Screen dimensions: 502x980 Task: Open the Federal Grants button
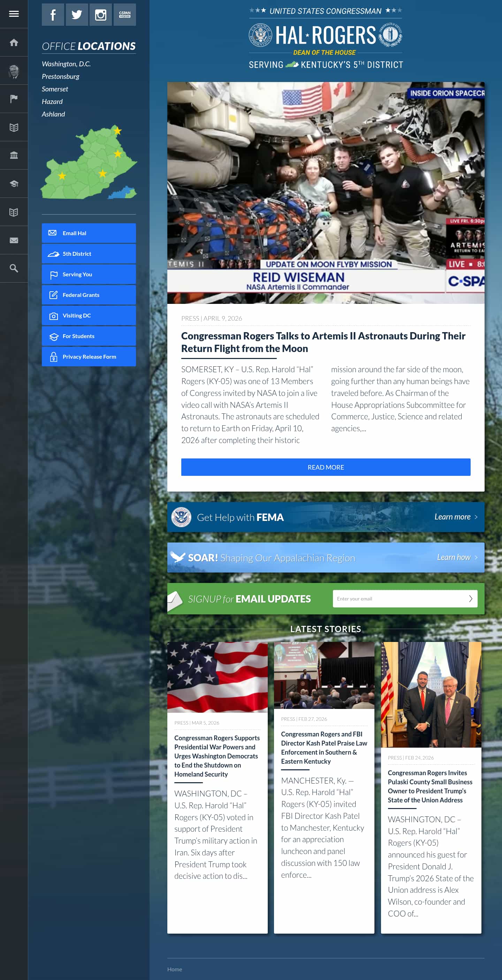pos(89,295)
